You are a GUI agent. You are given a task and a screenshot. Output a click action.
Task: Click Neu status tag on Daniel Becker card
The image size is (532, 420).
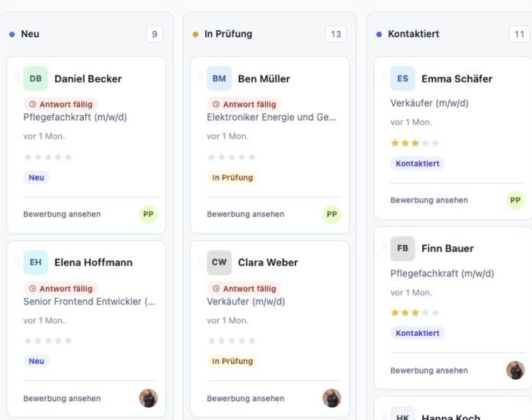36,177
